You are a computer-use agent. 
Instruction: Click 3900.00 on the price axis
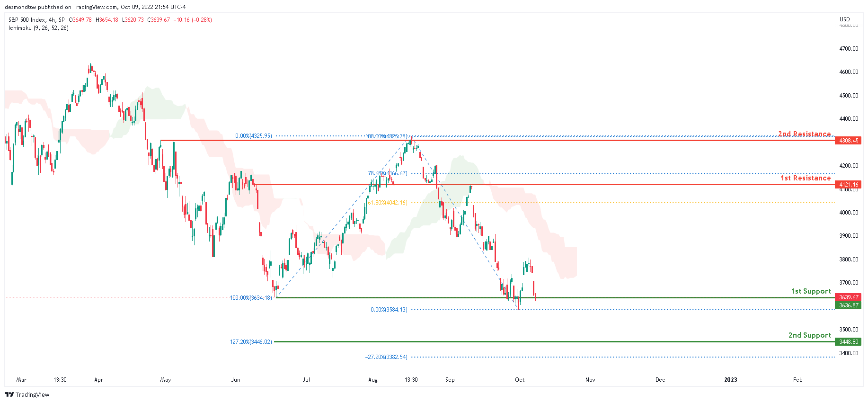[x=849, y=236]
